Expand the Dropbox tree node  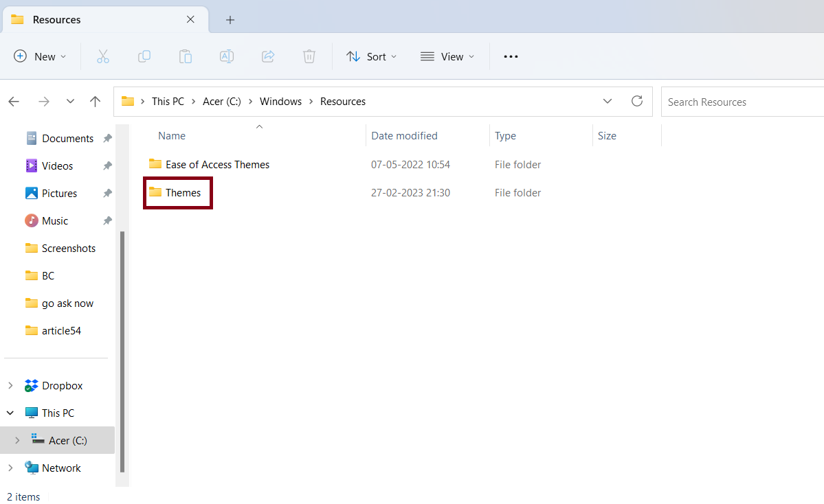click(x=10, y=386)
